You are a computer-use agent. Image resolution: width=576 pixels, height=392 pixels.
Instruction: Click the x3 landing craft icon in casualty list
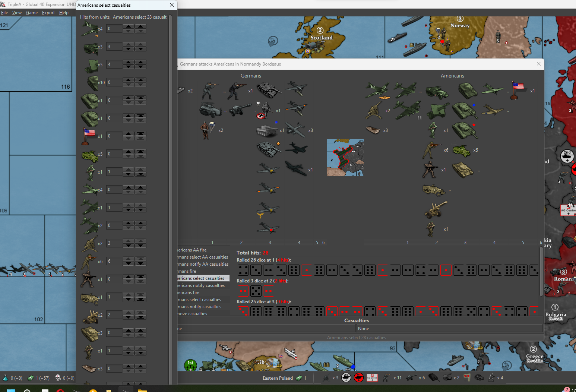(89, 369)
